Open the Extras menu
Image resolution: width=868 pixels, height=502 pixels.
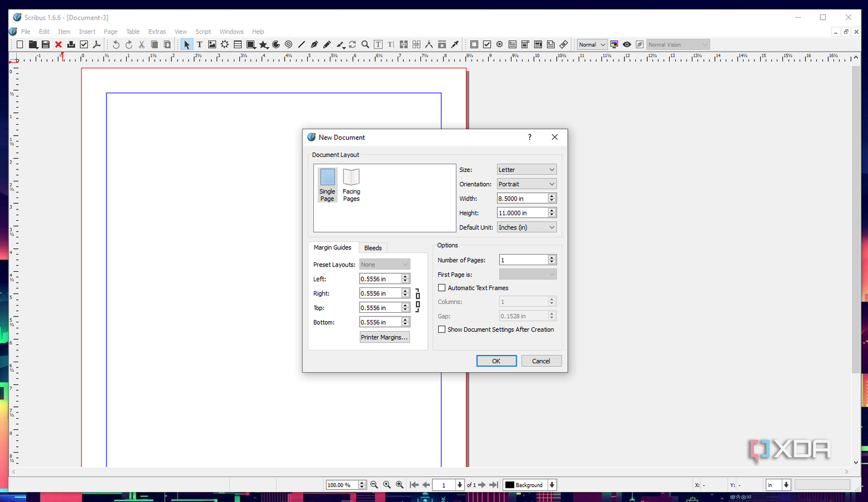(x=157, y=32)
